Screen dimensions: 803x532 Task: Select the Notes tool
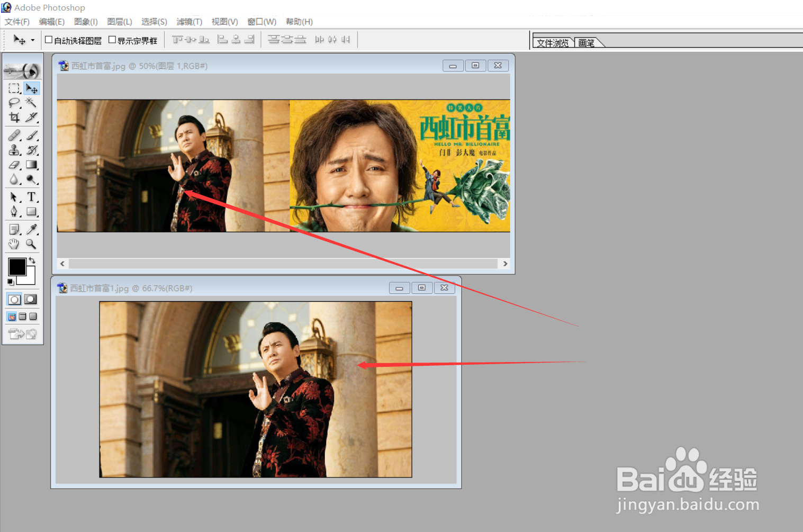(x=14, y=229)
